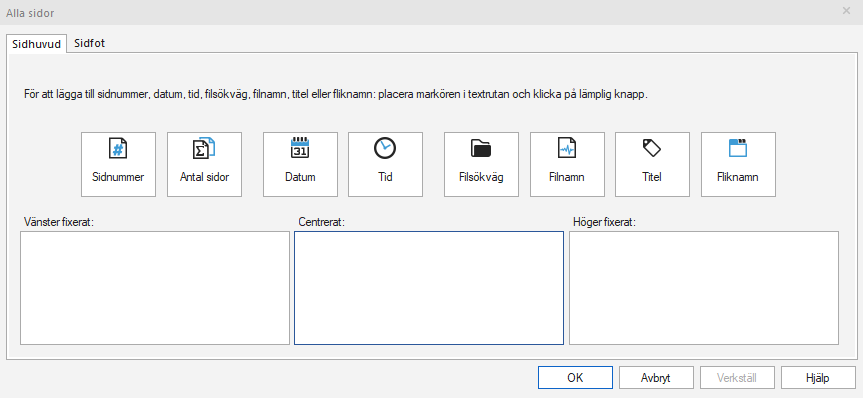Image resolution: width=863 pixels, height=398 pixels.
Task: Insert date using the Datum calendar icon
Action: [300, 148]
